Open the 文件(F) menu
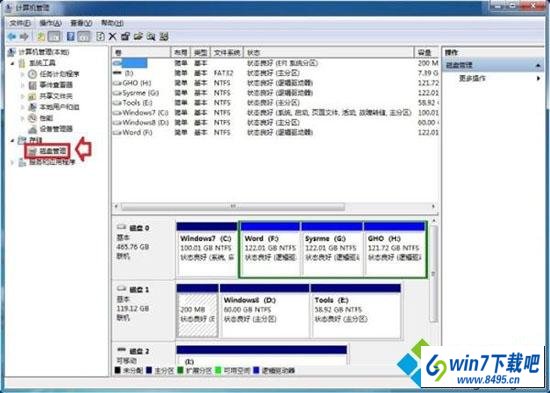This screenshot has height=393, width=550. pos(20,23)
